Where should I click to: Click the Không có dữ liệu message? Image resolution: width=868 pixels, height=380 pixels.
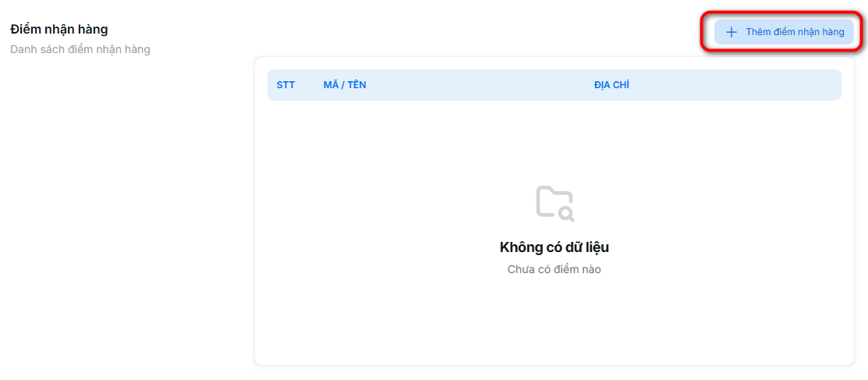tap(554, 247)
